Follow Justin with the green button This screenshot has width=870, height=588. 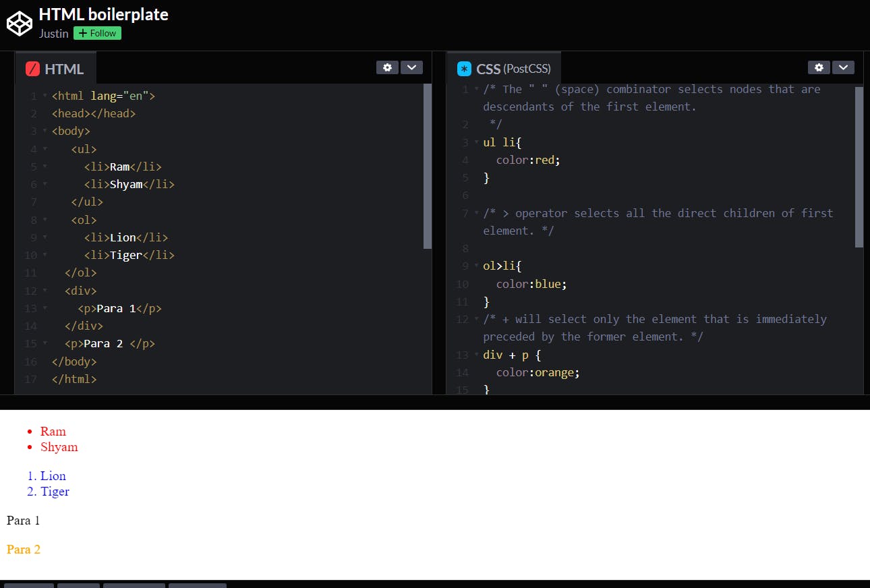97,33
